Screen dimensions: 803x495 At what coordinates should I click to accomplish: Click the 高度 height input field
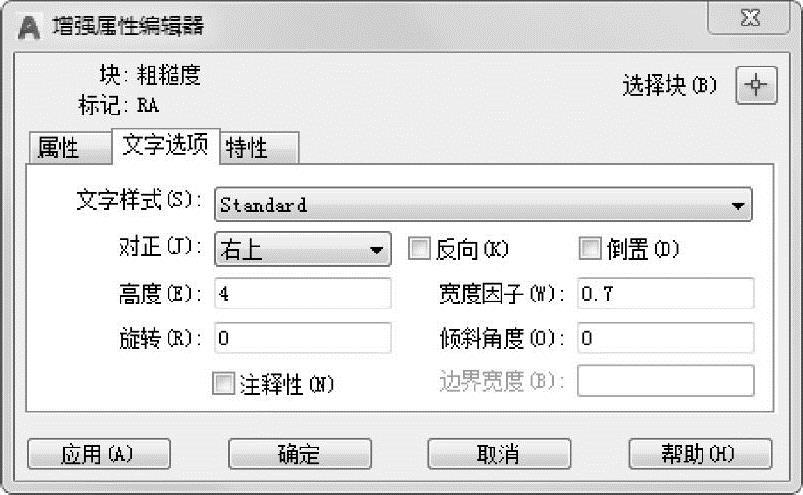click(x=302, y=294)
